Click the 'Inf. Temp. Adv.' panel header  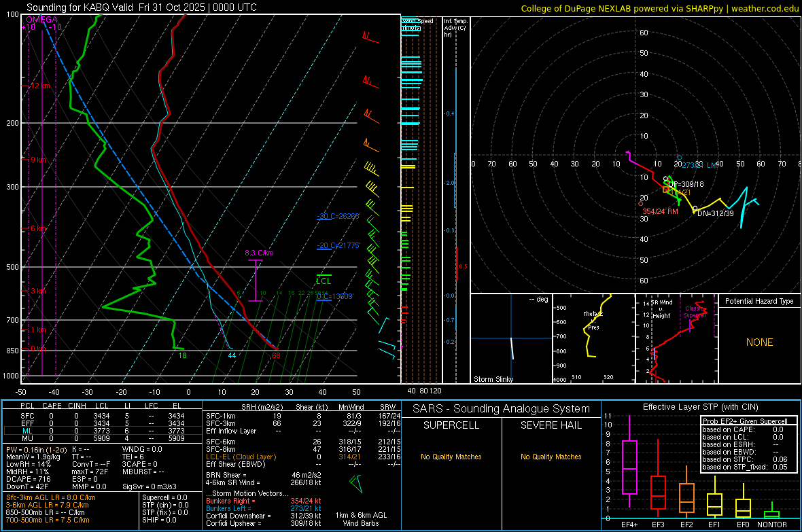pyautogui.click(x=455, y=28)
